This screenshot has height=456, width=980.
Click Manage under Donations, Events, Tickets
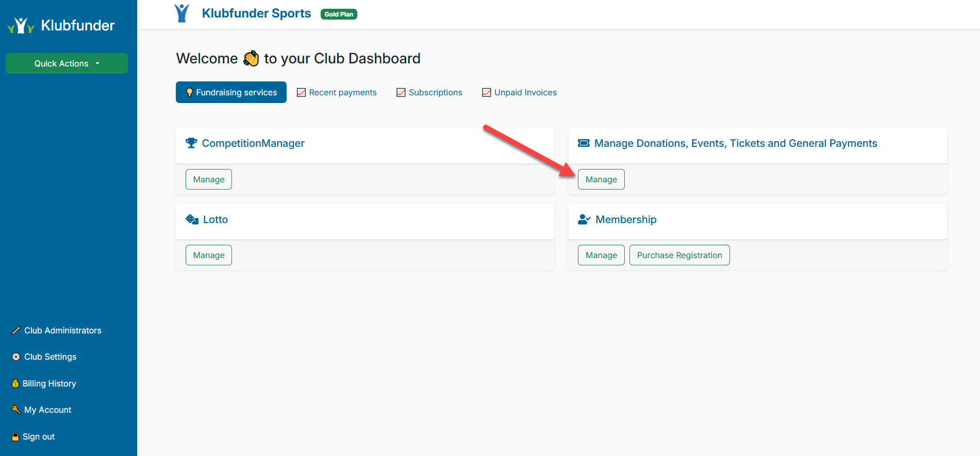[x=601, y=179]
